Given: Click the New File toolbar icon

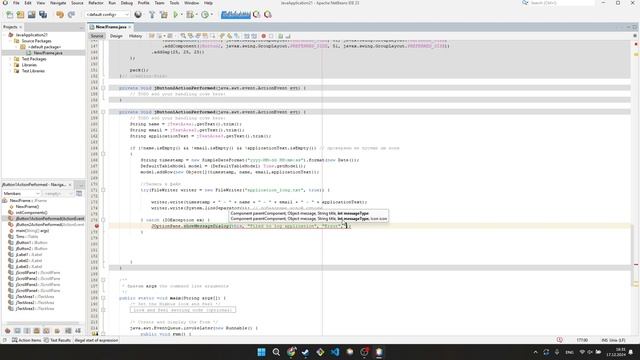Looking at the screenshot, I should (x=9, y=15).
